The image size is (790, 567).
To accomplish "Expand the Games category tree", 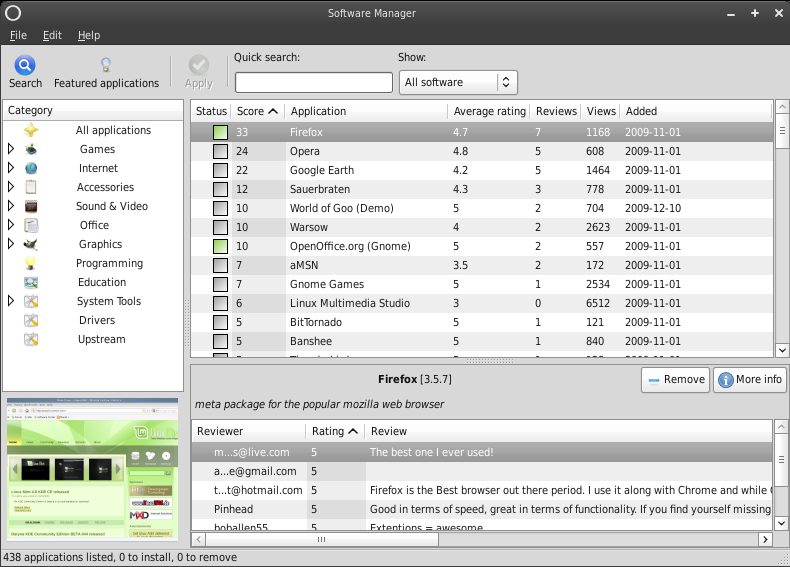I will tap(11, 149).
